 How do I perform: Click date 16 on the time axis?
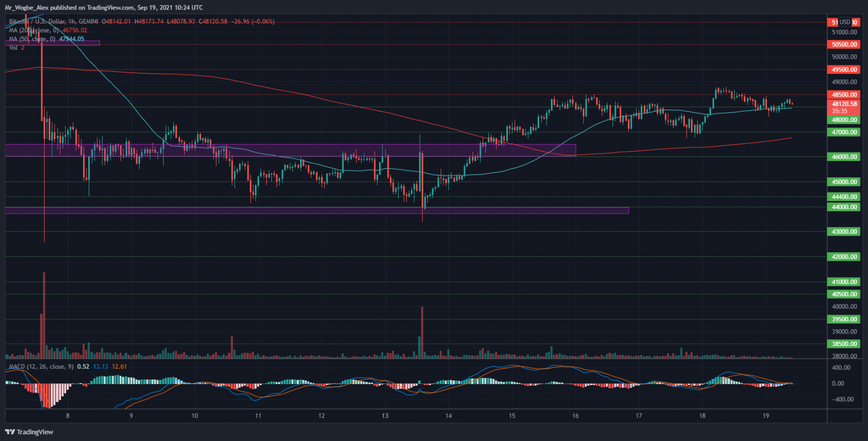click(x=575, y=417)
